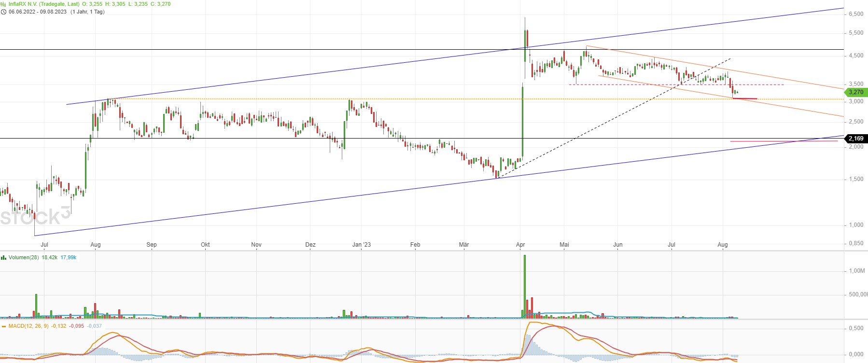The image size is (868, 363).
Task: Click the Apr label on the time axis
Action: (520, 245)
